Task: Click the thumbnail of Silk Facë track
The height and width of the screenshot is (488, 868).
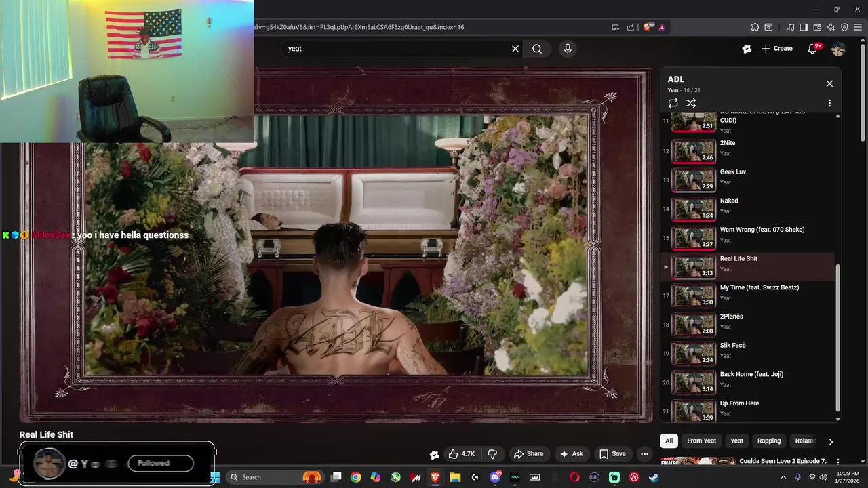Action: (693, 353)
